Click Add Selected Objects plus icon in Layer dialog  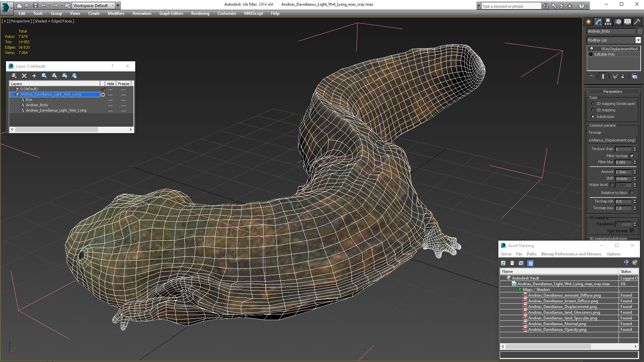pyautogui.click(x=34, y=76)
